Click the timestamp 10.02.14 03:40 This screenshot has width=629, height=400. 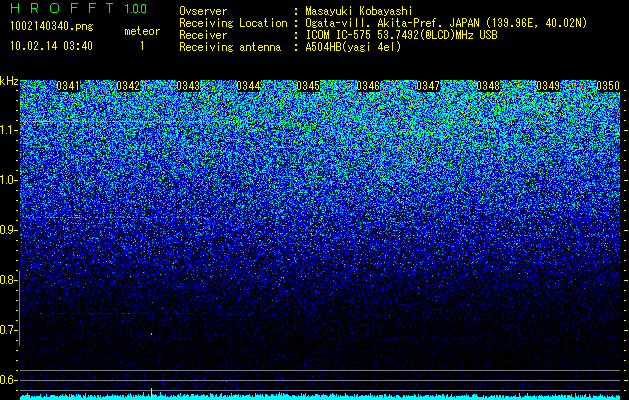[x=51, y=46]
